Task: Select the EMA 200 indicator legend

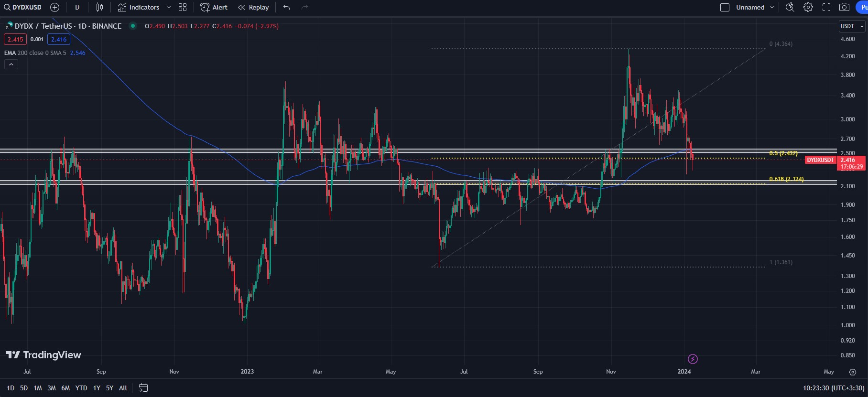Action: 35,53
